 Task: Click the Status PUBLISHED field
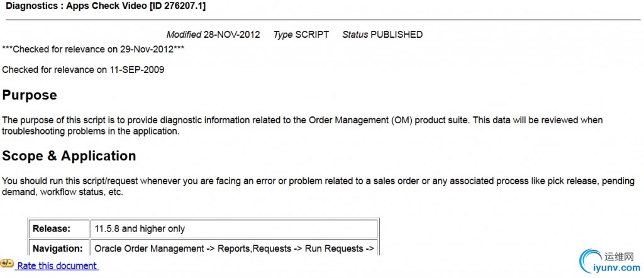382,35
